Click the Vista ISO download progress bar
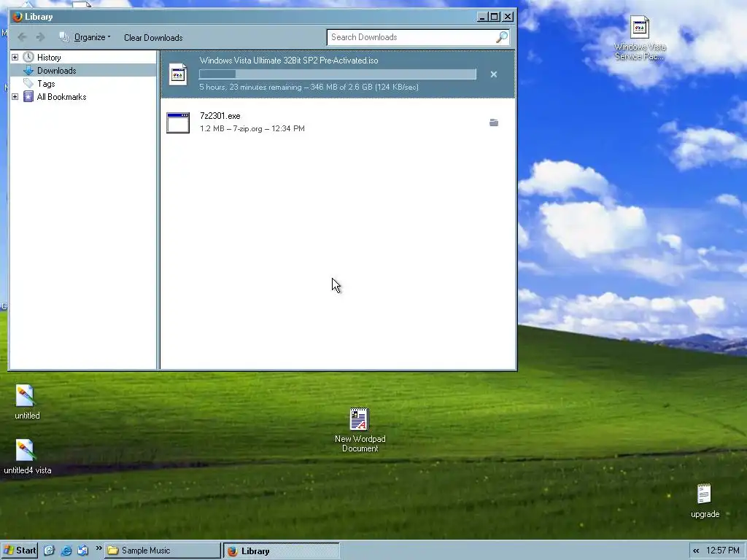 click(338, 74)
